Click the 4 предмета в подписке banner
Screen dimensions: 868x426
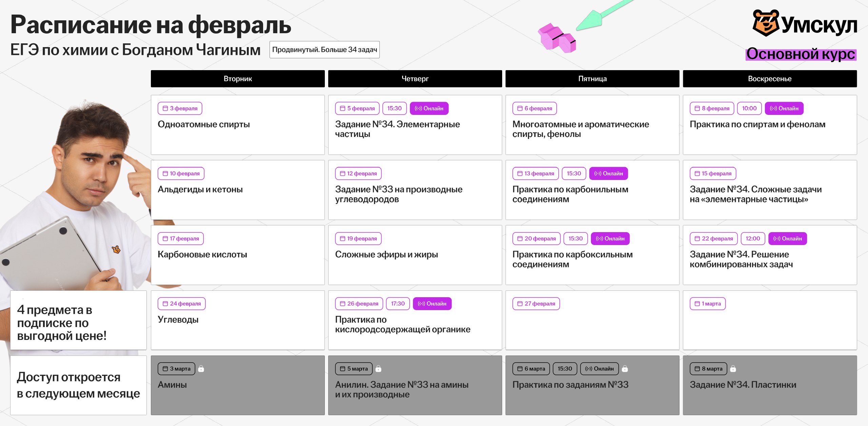point(78,320)
